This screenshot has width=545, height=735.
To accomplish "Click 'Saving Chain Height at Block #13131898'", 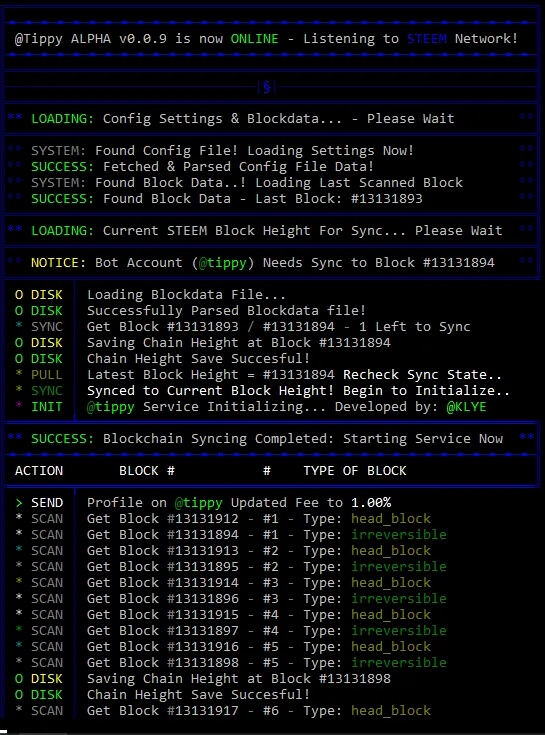I will click(x=239, y=678).
